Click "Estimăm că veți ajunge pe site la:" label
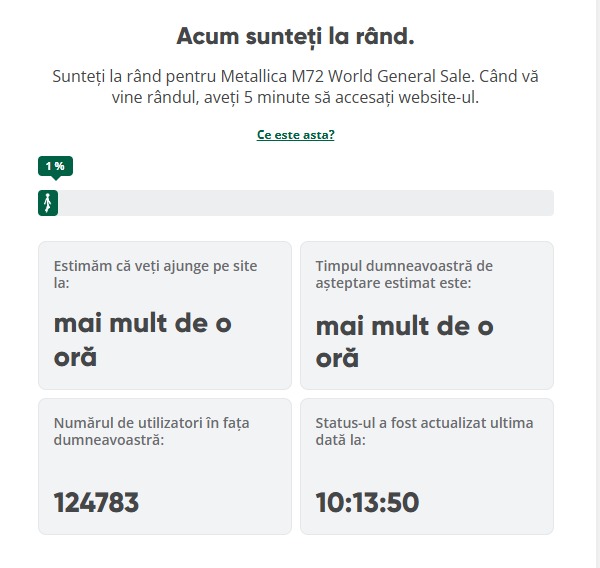The width and height of the screenshot is (600, 568). 156,275
